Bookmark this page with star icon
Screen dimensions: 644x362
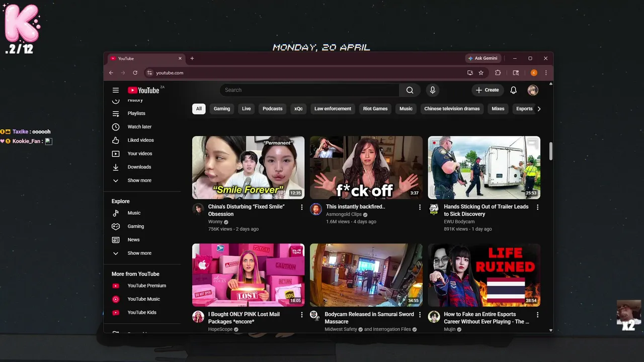[x=481, y=72]
